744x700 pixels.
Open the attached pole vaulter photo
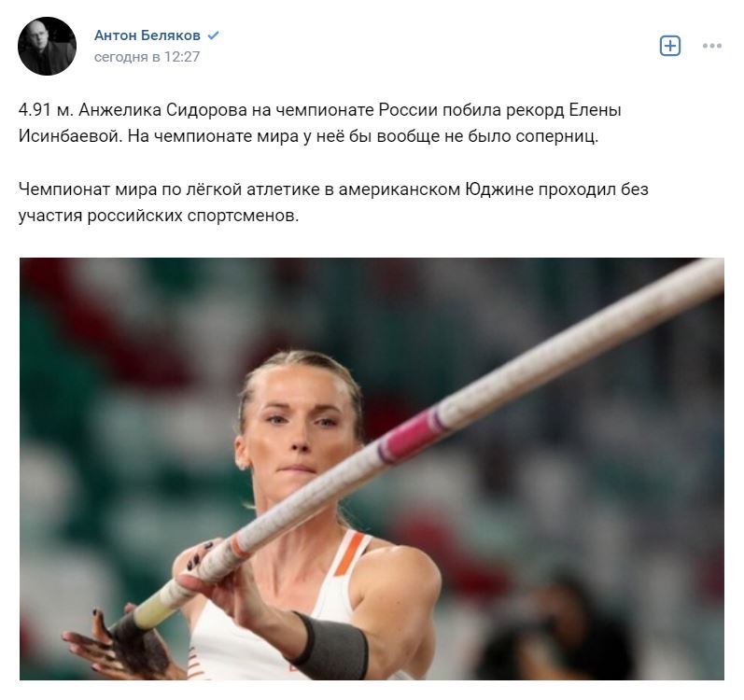[372, 469]
